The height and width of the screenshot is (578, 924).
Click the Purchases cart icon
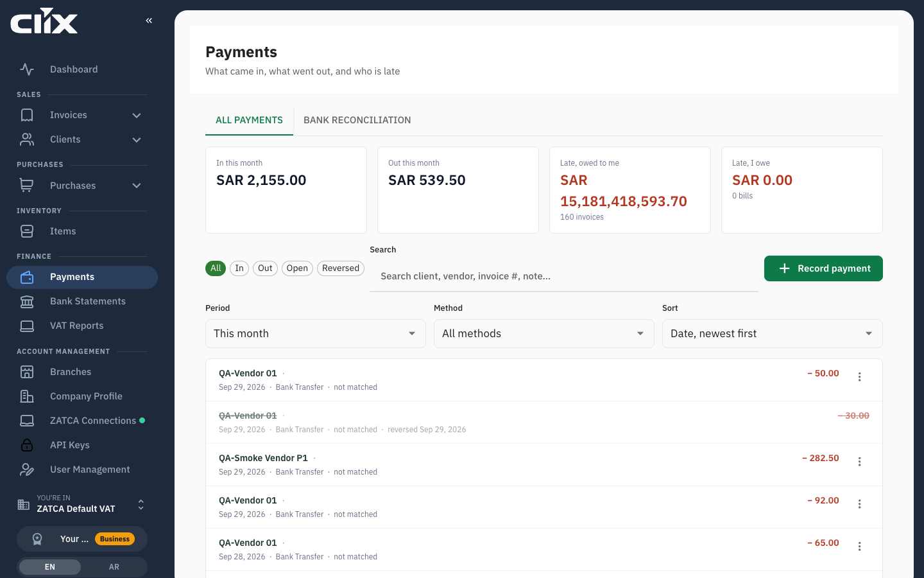coord(27,186)
